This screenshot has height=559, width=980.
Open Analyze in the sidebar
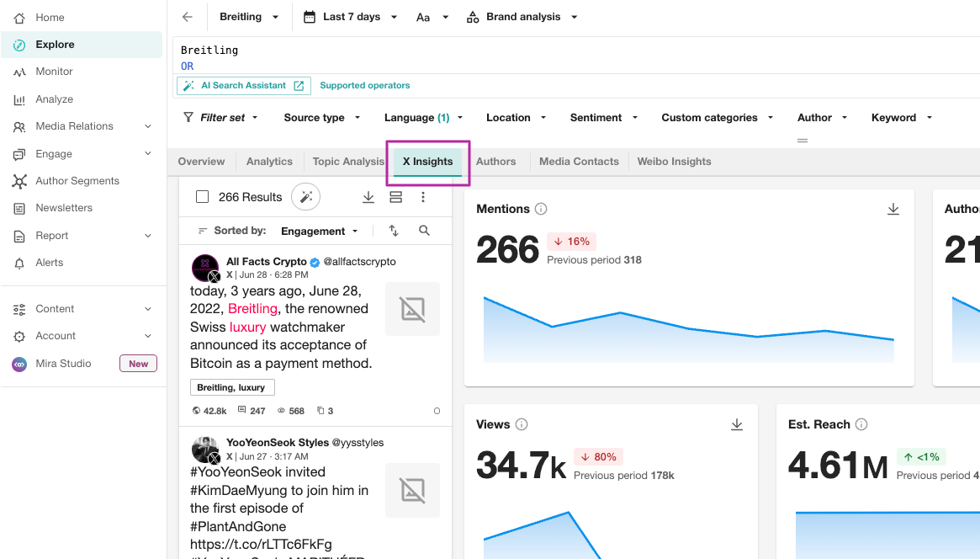(54, 98)
